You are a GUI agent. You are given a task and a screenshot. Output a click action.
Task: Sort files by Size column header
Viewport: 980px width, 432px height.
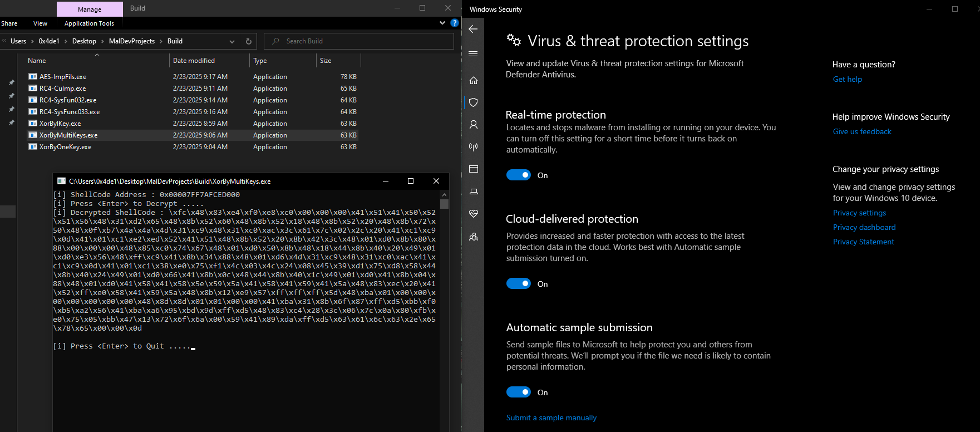(338, 61)
